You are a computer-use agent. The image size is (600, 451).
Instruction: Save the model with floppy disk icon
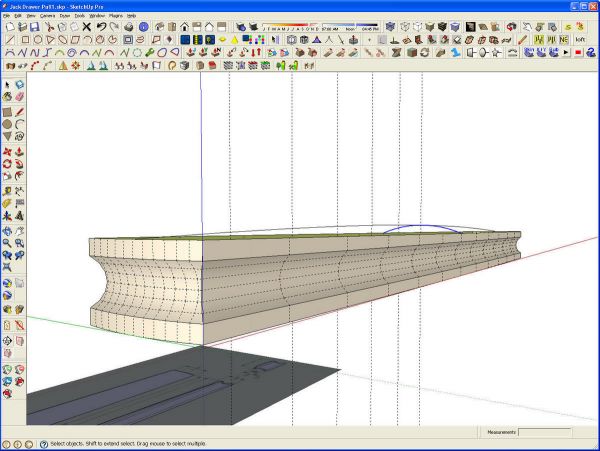point(35,27)
